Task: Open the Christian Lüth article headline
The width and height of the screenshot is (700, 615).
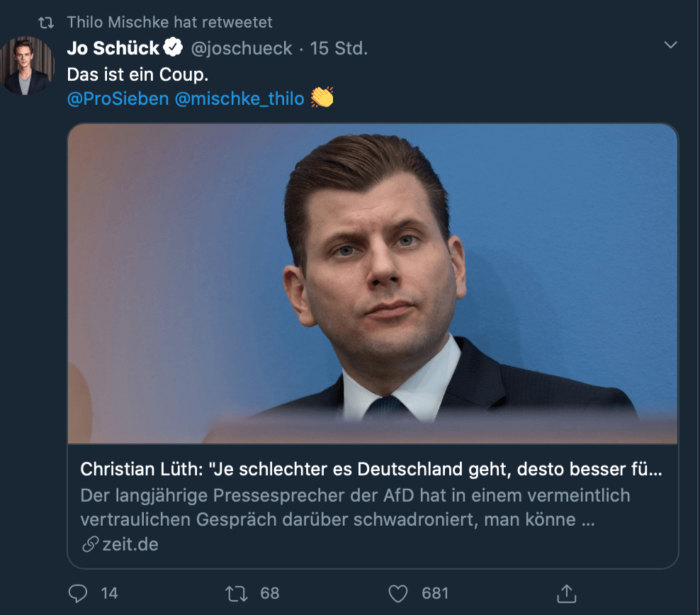Action: [x=371, y=469]
